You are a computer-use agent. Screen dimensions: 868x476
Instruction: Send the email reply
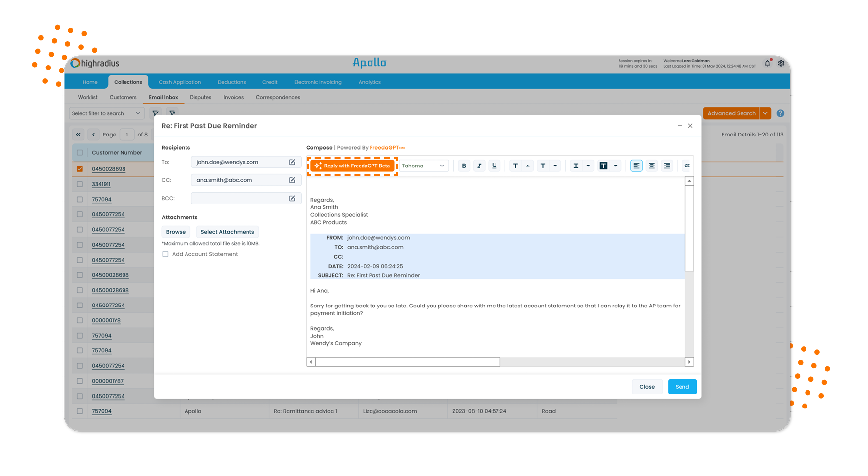[682, 387]
